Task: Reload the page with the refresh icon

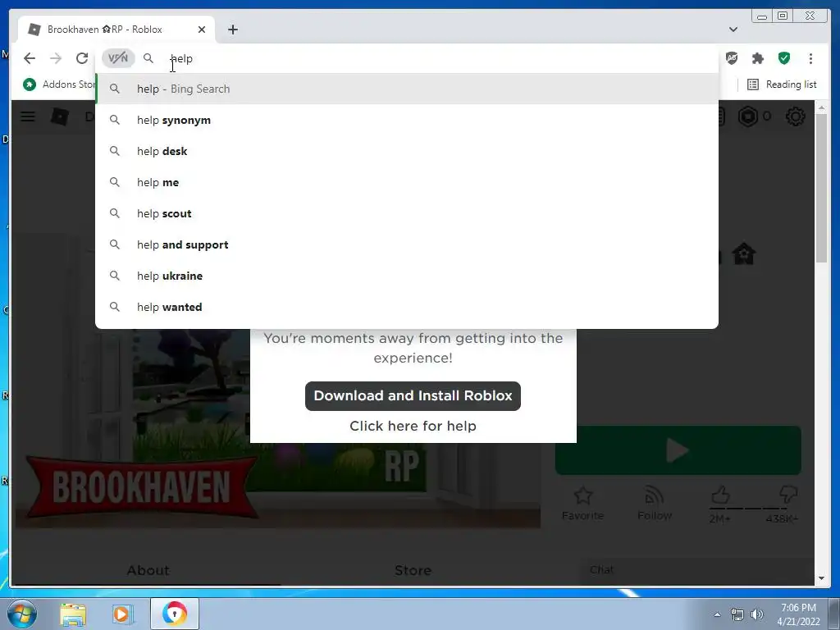Action: (x=82, y=58)
